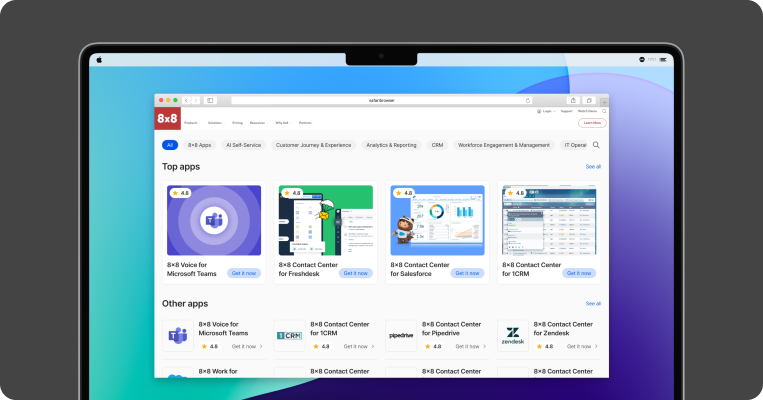Screen dimensions: 763x400
Task: Click the 8x8 logo
Action: (x=167, y=118)
